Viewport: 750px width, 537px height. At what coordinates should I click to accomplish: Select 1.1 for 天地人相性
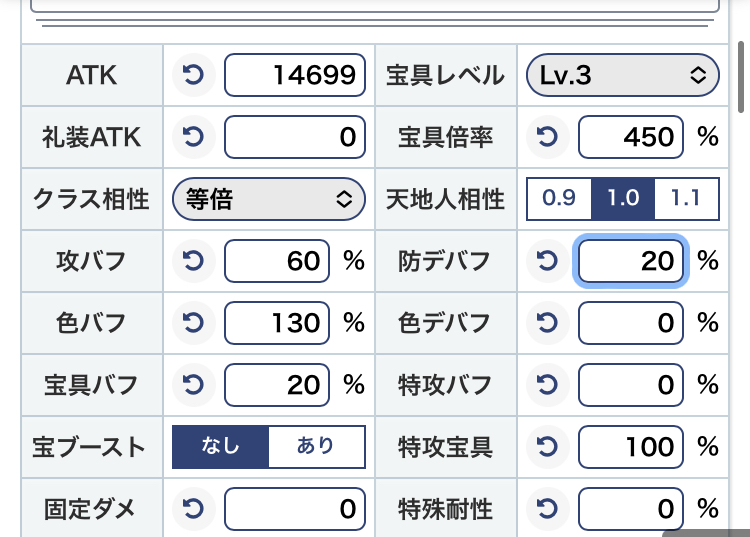click(x=685, y=198)
